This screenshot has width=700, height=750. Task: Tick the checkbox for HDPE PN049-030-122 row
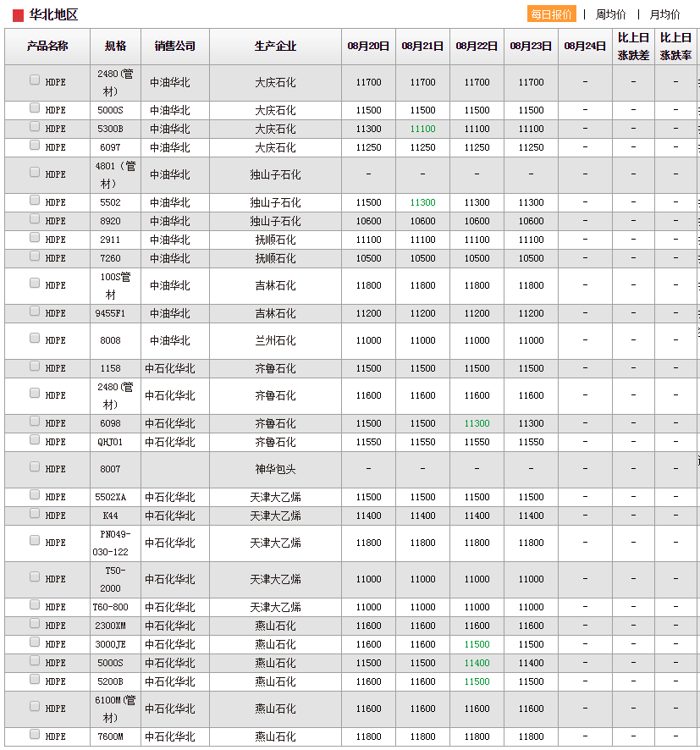[35, 541]
